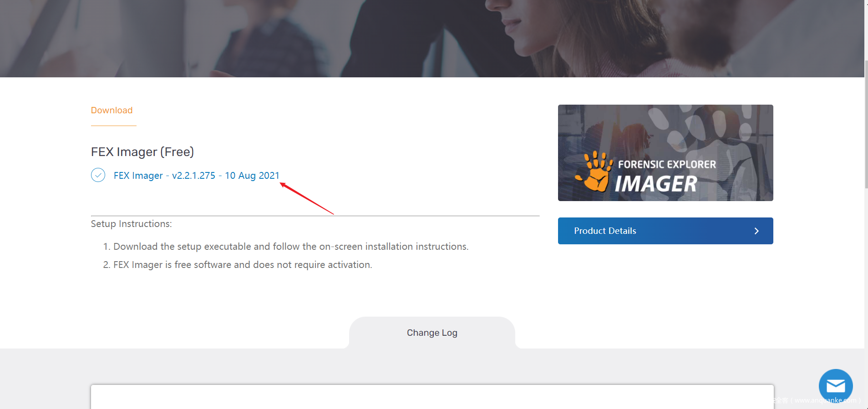Click the circled checkmark icon beside FEX Imager

[98, 175]
